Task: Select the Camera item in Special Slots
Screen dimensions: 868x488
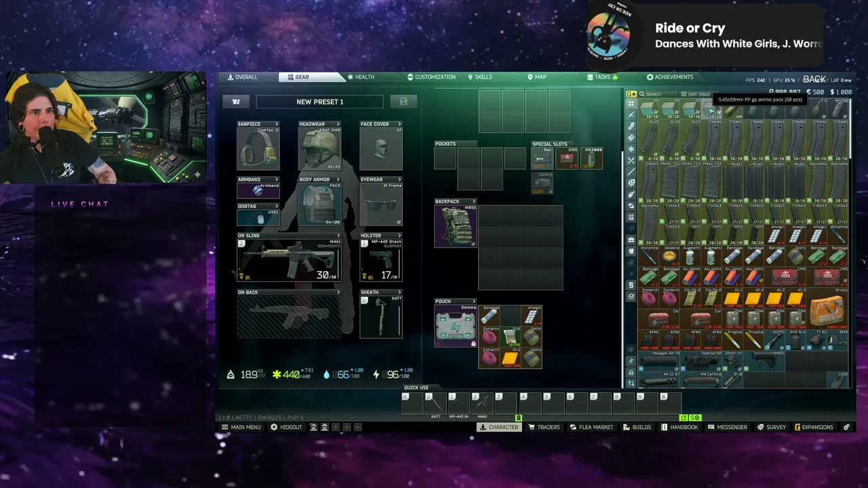Action: click(x=542, y=183)
